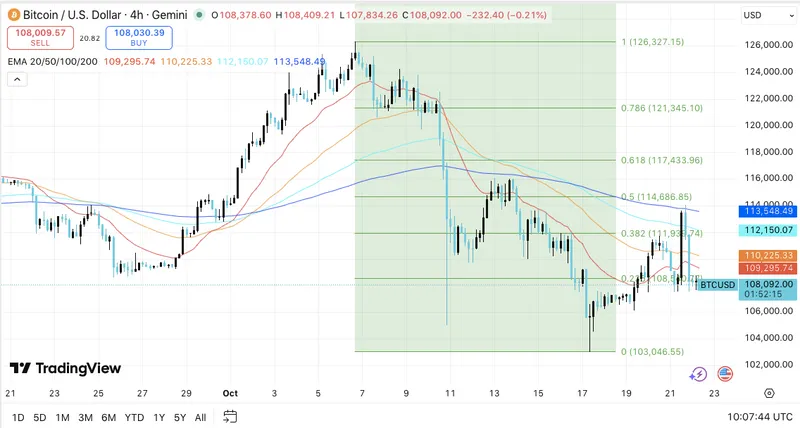This screenshot has width=800, height=428.
Task: Open price scale settings gear icon
Action: [x=768, y=394]
